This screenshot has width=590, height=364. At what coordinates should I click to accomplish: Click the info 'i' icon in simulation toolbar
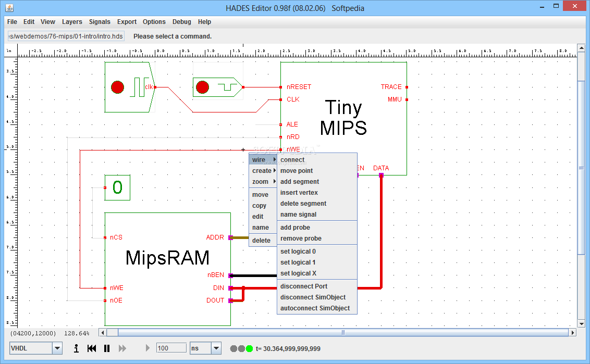click(77, 348)
